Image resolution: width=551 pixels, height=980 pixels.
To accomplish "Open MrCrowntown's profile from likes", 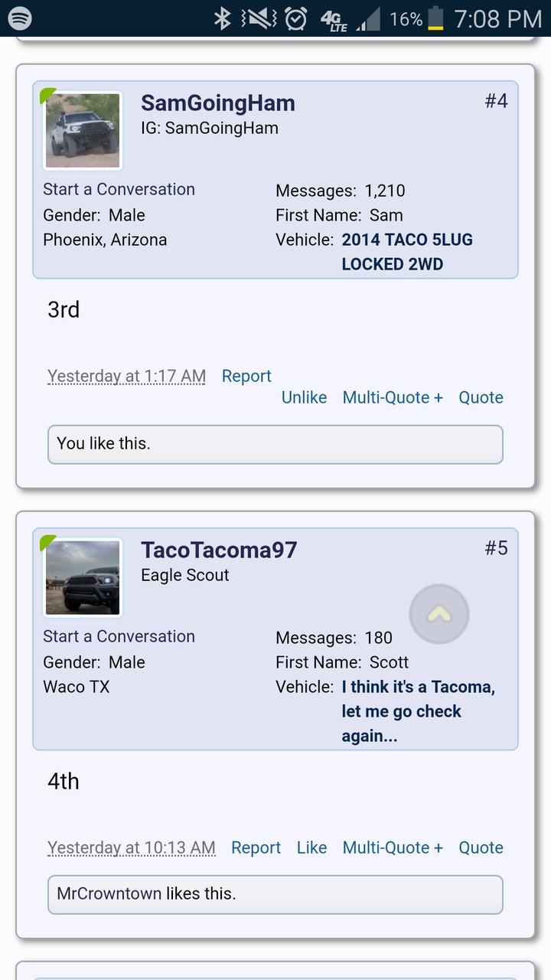I will coord(109,893).
